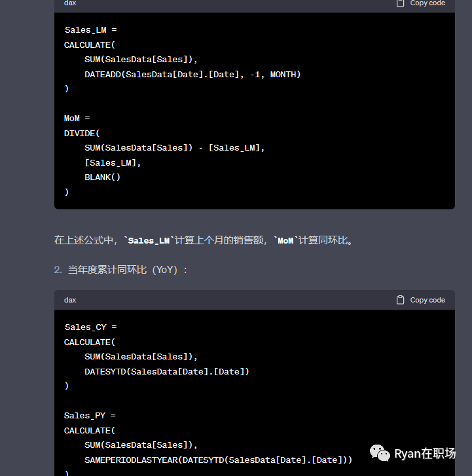This screenshot has width=472, height=476.
Task: Click the clipboard icon in the Sales_CY code block
Action: tap(401, 300)
